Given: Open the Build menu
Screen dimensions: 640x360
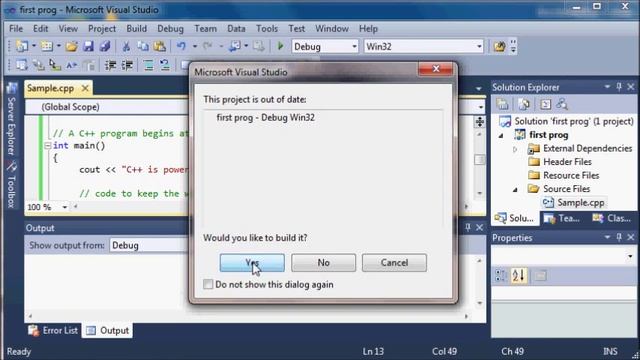Looking at the screenshot, I should pyautogui.click(x=136, y=29).
